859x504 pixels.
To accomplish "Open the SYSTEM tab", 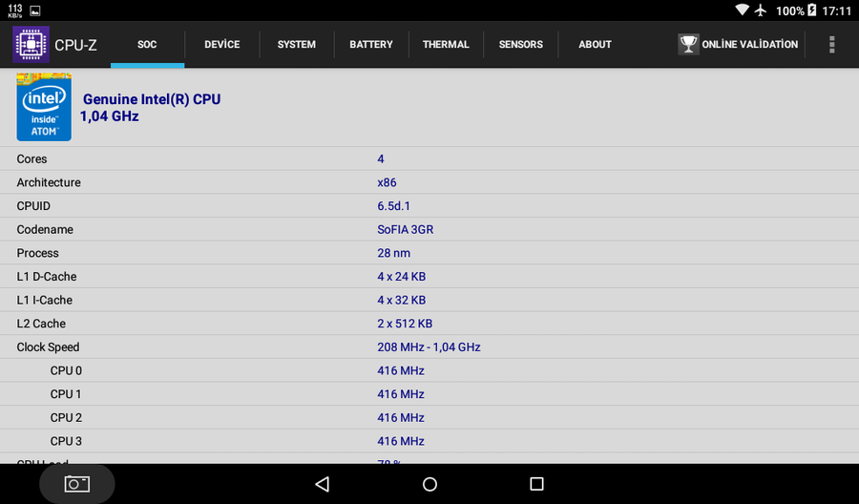I will click(x=297, y=44).
